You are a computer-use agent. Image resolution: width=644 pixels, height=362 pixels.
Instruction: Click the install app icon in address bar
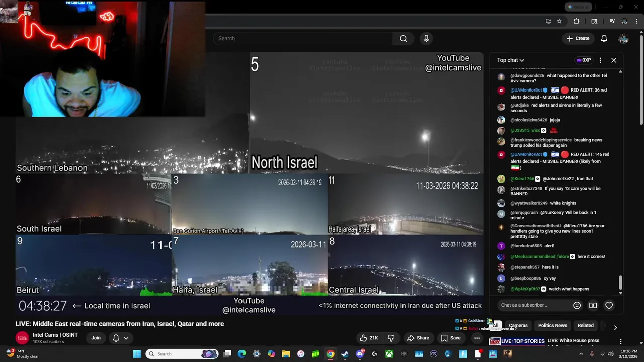(x=548, y=21)
